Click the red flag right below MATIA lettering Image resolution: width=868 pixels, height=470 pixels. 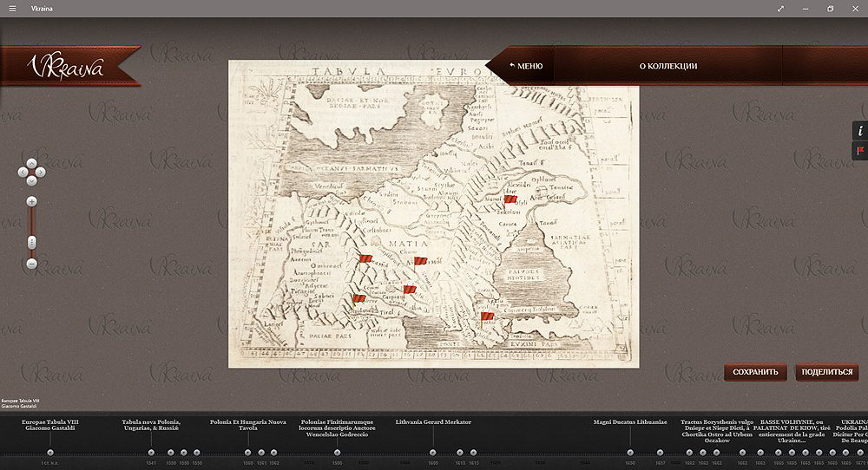(420, 262)
